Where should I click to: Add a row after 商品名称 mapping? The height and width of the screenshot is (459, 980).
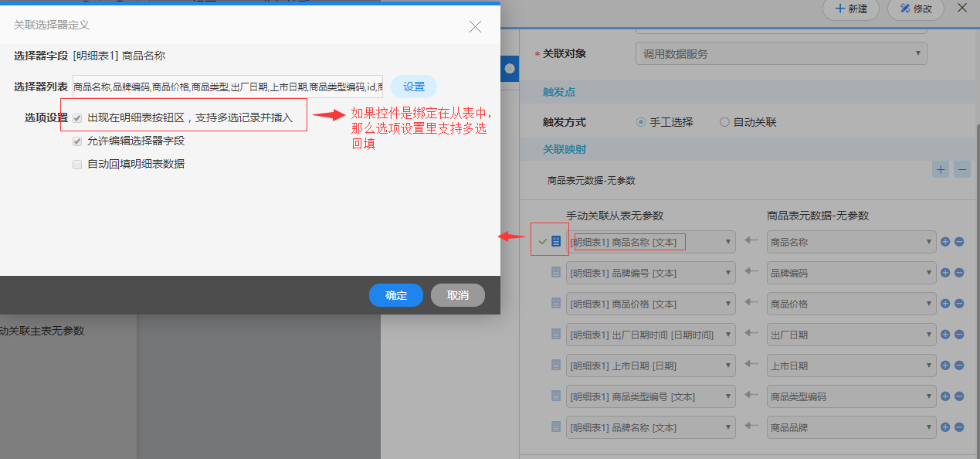tap(945, 242)
